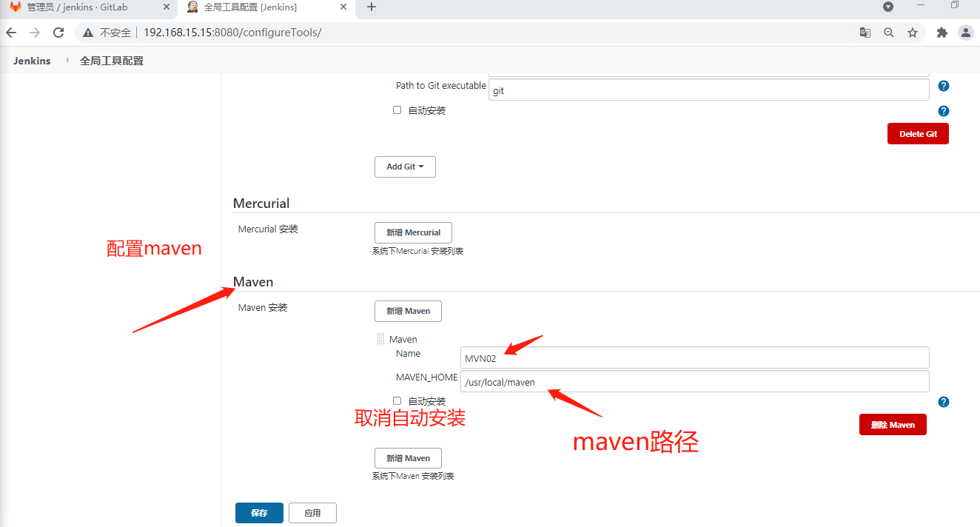The width and height of the screenshot is (980, 527).
Task: Click the GitLab fox tab icon
Action: [x=16, y=7]
